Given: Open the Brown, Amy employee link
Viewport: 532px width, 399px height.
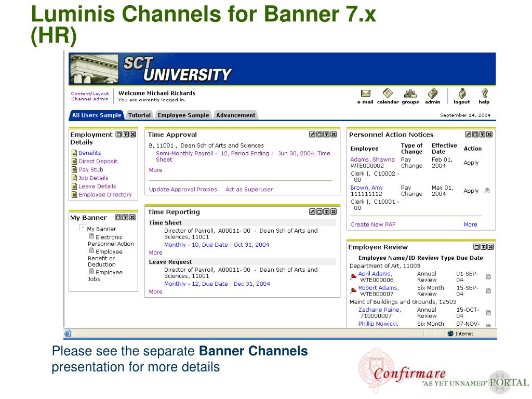Looking at the screenshot, I should pyautogui.click(x=366, y=188).
